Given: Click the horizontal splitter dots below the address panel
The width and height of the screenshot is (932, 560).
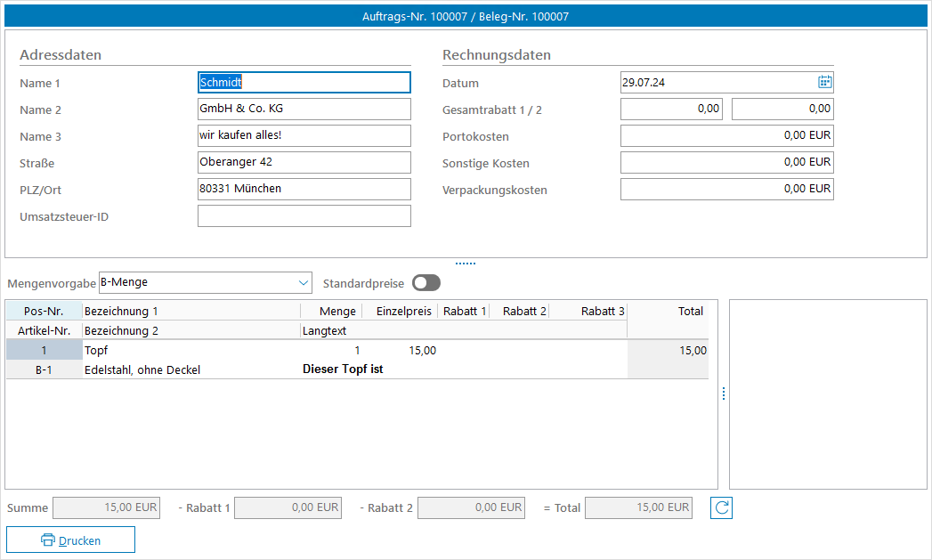Looking at the screenshot, I should coord(466,264).
